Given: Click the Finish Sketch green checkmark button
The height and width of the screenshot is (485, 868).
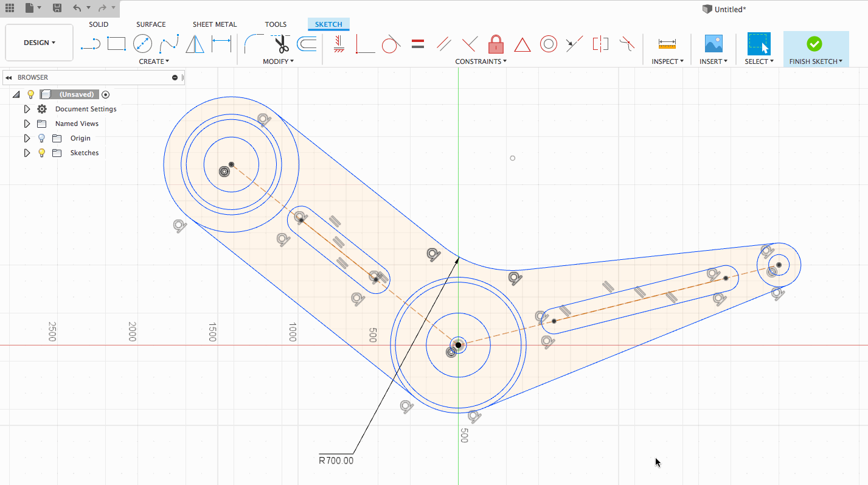Looking at the screenshot, I should pos(814,44).
